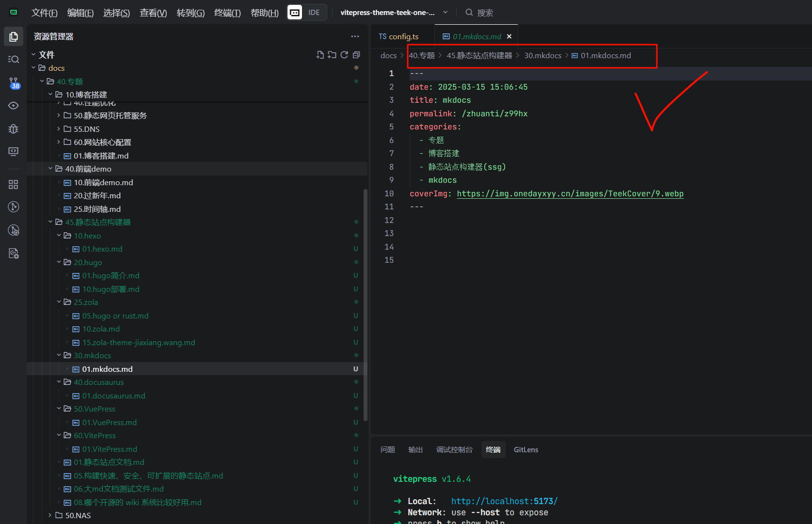The image size is (812, 524).
Task: Open the explorer more actions ellipsis
Action: [355, 36]
